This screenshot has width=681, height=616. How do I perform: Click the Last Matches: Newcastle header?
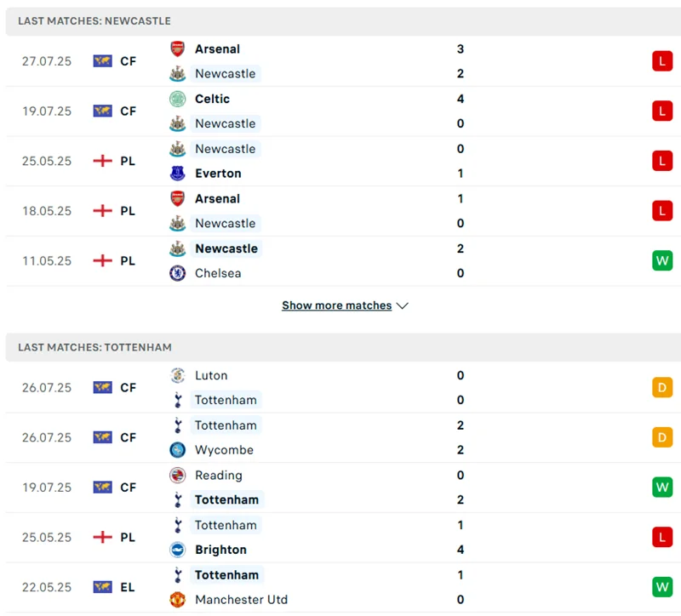coord(94,20)
